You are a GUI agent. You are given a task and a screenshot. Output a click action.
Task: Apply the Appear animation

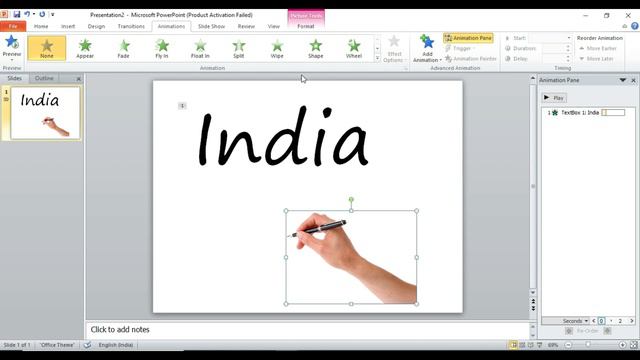85,48
